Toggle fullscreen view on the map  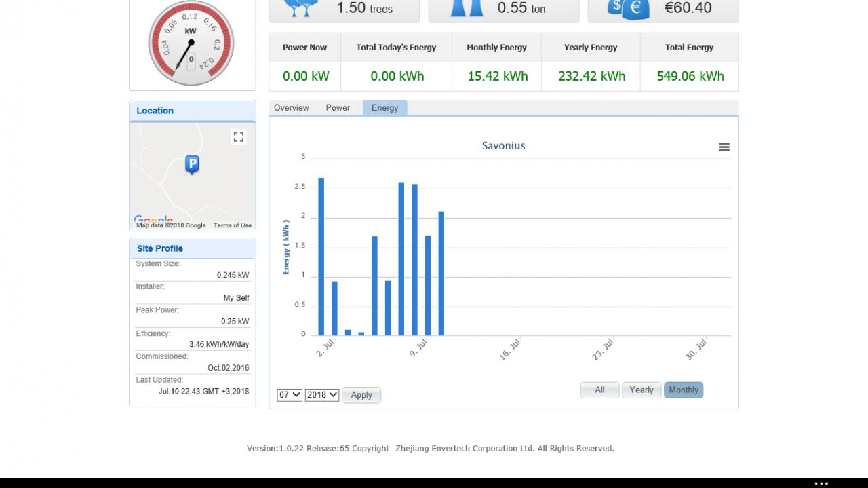coord(238,137)
